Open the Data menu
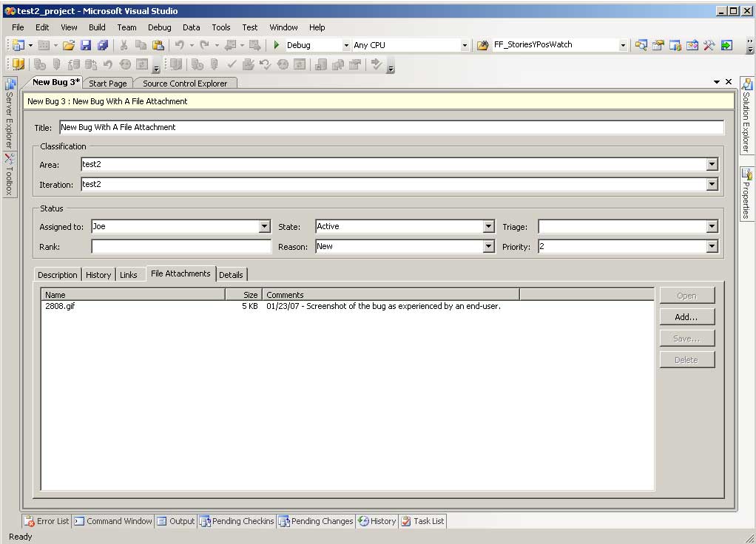Screen dimensions: 756x544 (192, 27)
